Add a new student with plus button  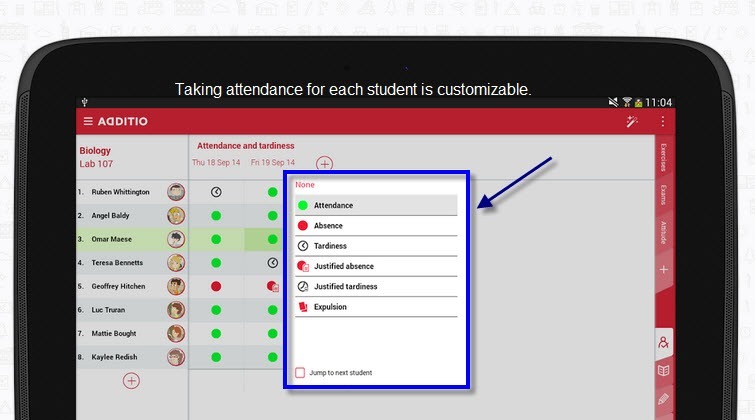131,381
